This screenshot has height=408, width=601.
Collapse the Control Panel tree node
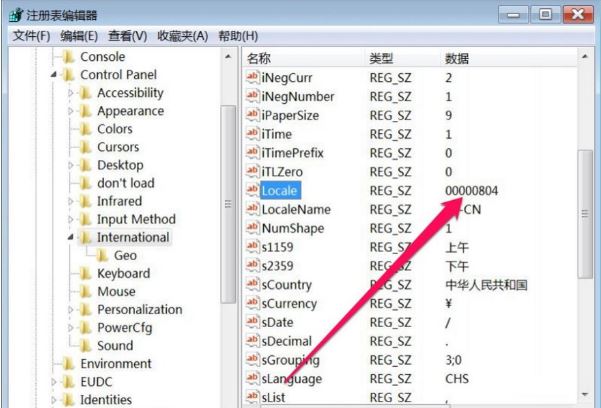[55, 75]
